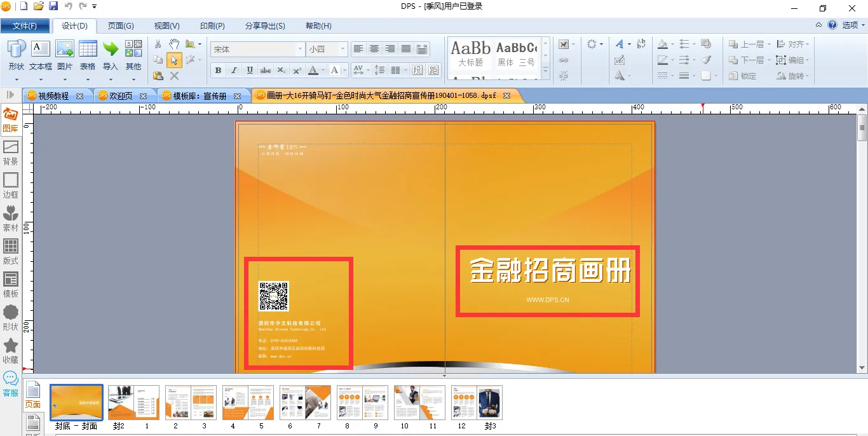Open 收藏 favorites in left sidebar
This screenshot has width=868, height=436.
tap(11, 351)
